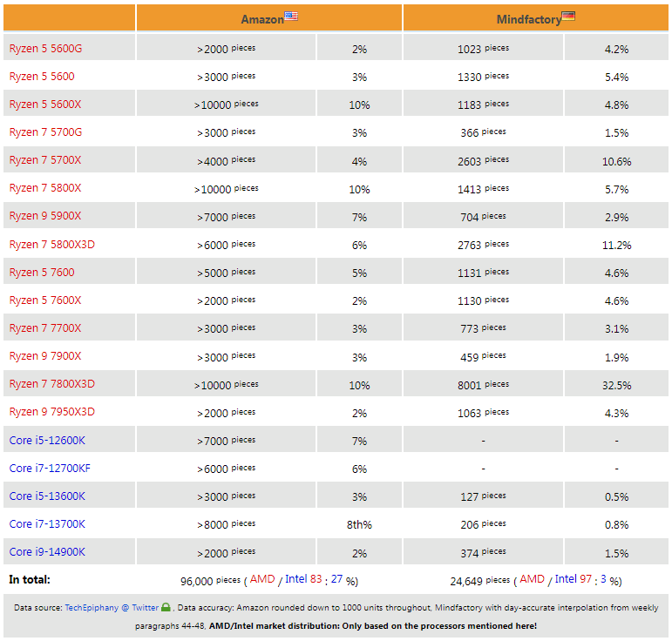The image size is (672, 641).
Task: Click the 2763 pieces Mindfactory cell
Action: tap(483, 245)
